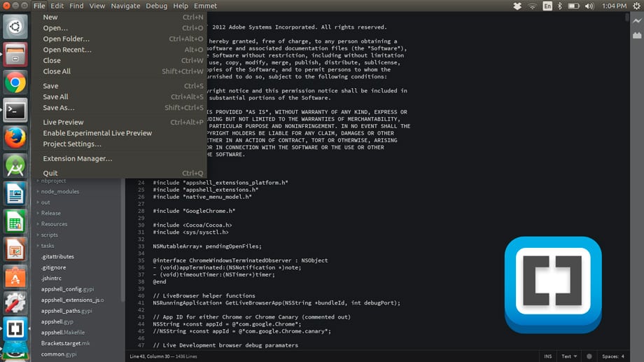
Task: Click Brackets Live Preview lightning icon
Action: (x=637, y=20)
